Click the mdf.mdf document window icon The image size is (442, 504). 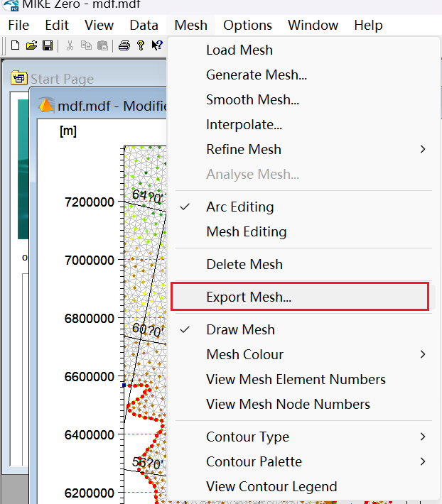pos(45,105)
